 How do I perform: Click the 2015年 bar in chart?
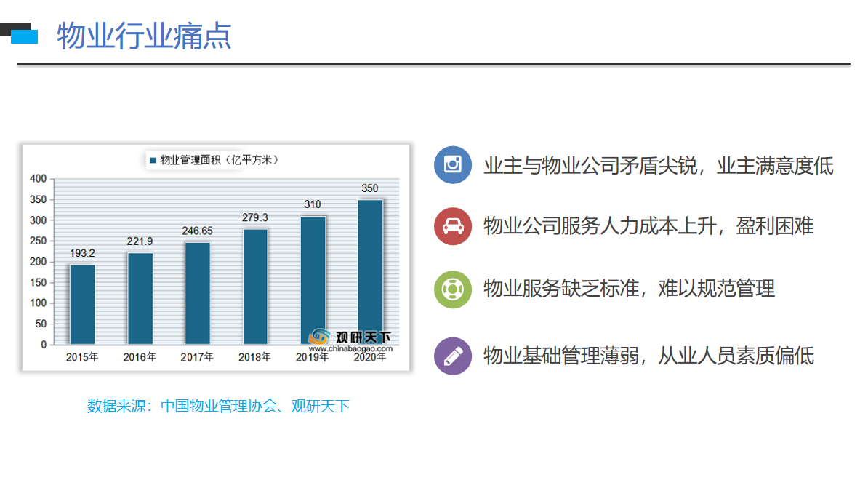click(x=82, y=305)
